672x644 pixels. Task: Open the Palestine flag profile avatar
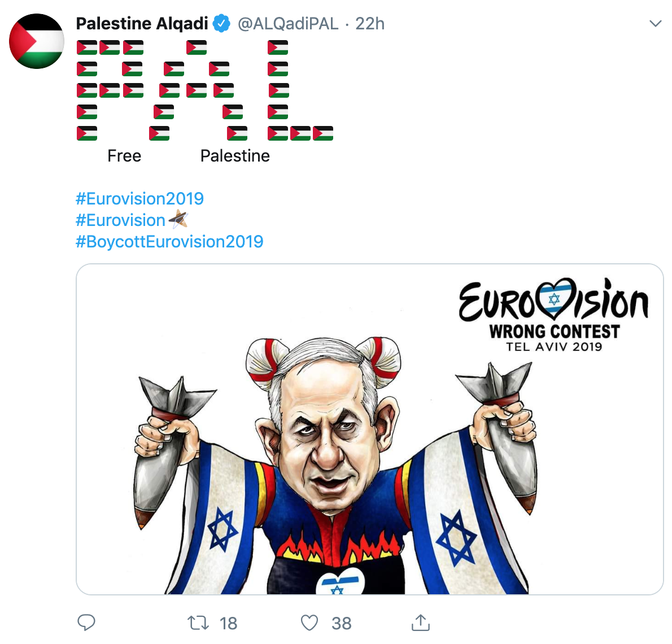click(x=37, y=41)
